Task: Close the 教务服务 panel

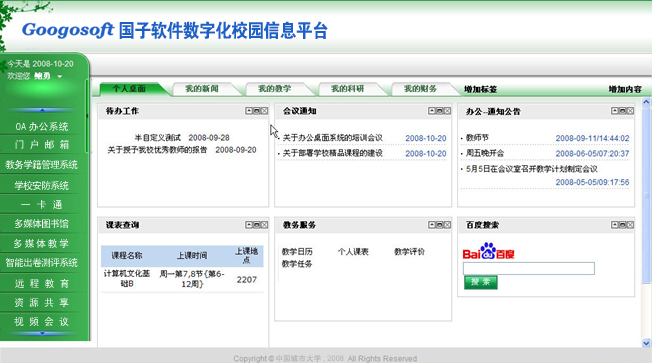Action: [x=447, y=225]
